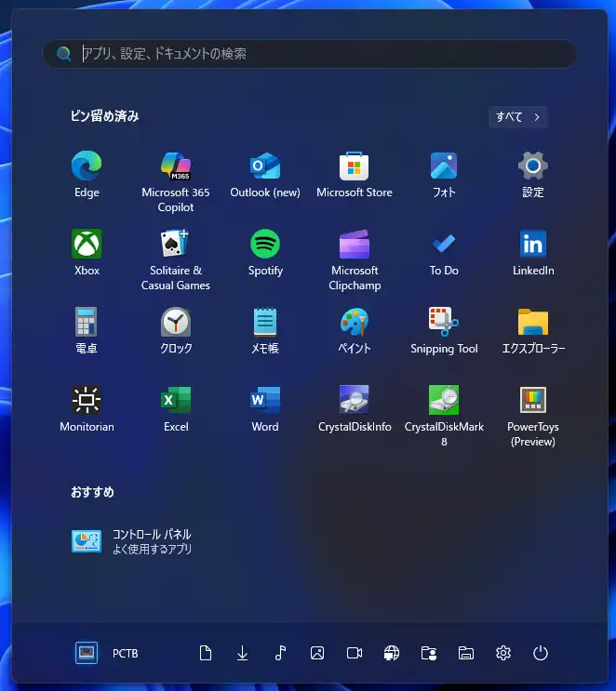The height and width of the screenshot is (691, 616).
Task: Open the To Do app
Action: click(x=444, y=253)
